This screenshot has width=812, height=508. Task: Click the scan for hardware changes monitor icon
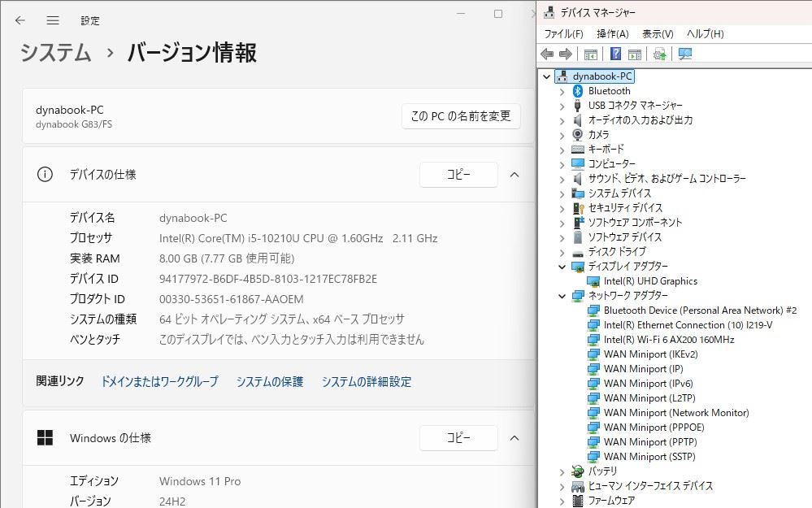click(684, 54)
